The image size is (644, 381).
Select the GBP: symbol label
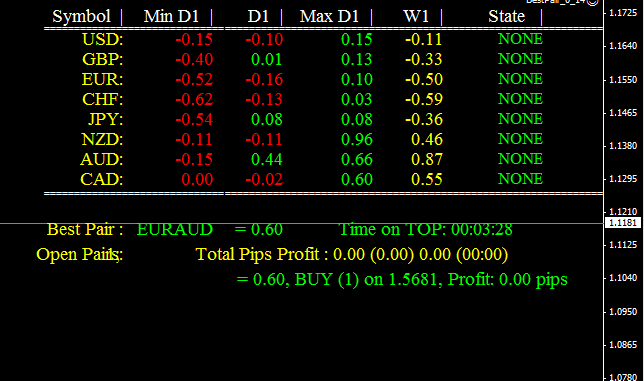[103, 60]
